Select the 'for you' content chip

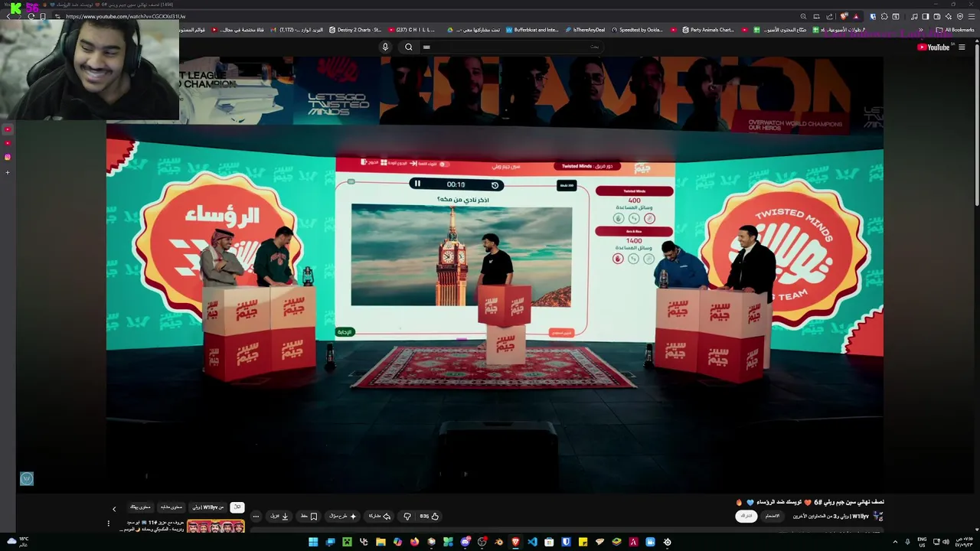coord(140,507)
